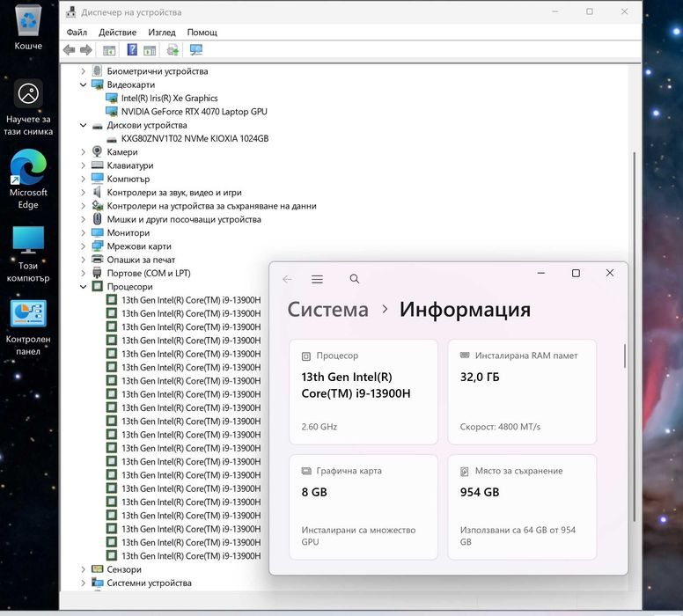This screenshot has height=616, width=683.
Task: Select 'NVIDIA GeForce RTX 4070 Laptop GPU' row
Action: 195,112
